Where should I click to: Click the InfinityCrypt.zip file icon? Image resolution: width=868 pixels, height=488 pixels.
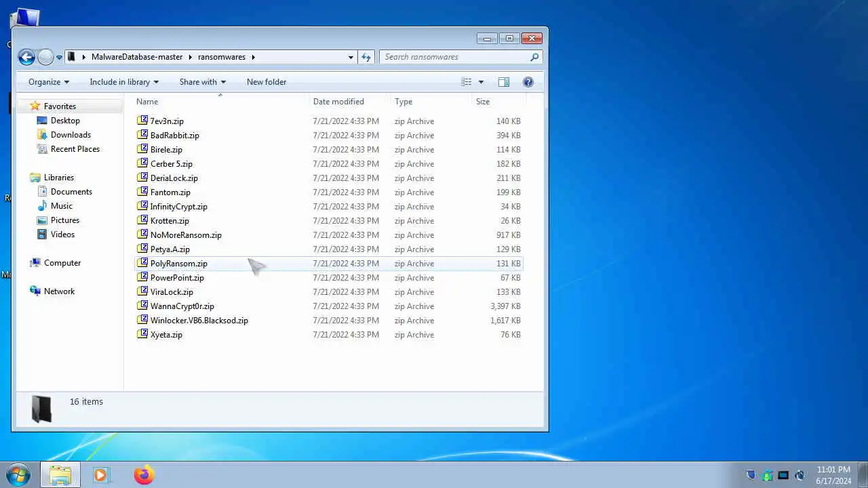[142, 206]
